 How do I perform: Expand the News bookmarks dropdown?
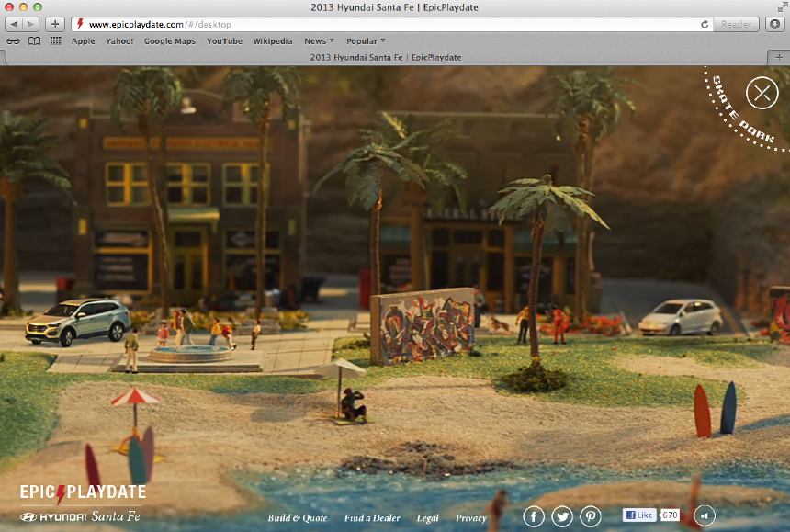[x=319, y=41]
